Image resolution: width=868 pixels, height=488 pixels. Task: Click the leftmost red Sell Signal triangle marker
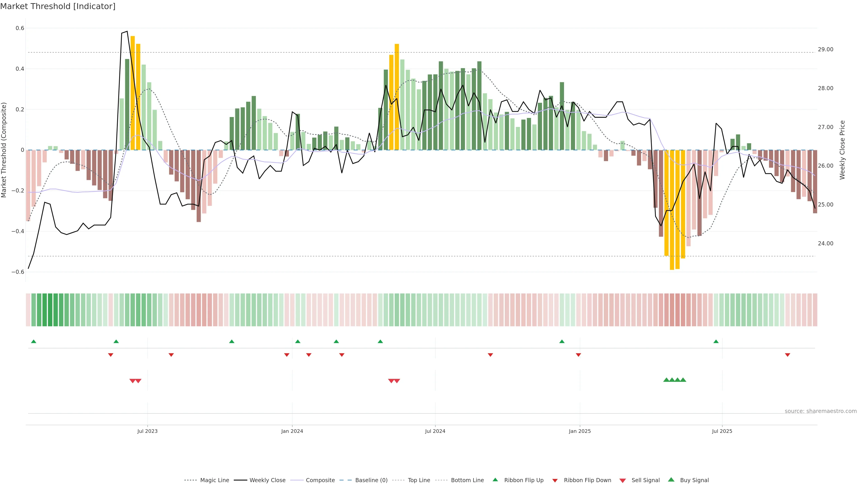point(132,381)
